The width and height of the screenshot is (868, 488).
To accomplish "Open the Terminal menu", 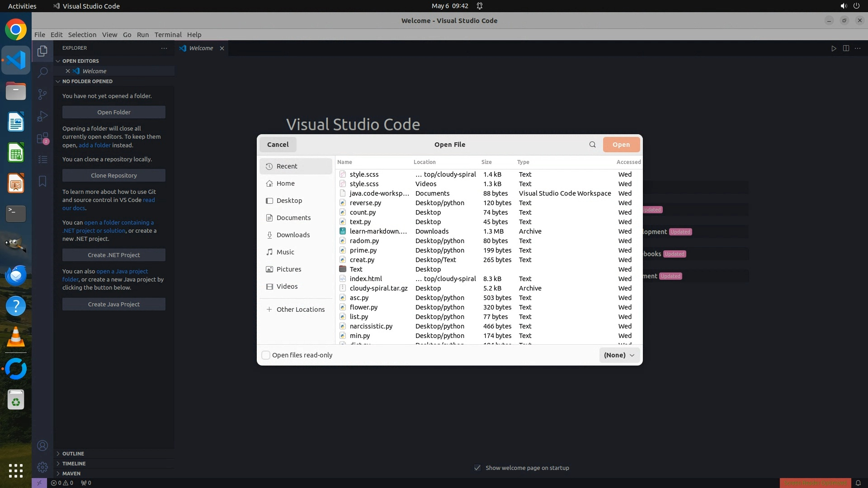I will pos(168,35).
